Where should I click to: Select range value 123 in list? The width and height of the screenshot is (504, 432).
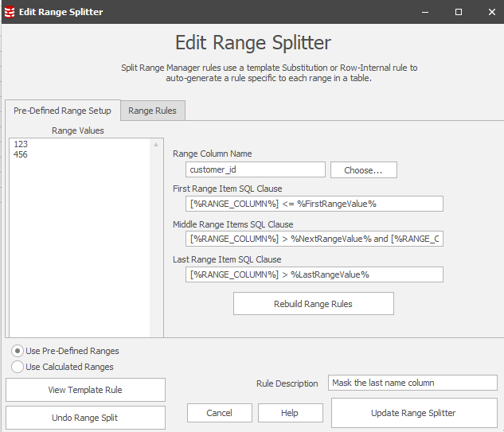[x=21, y=144]
